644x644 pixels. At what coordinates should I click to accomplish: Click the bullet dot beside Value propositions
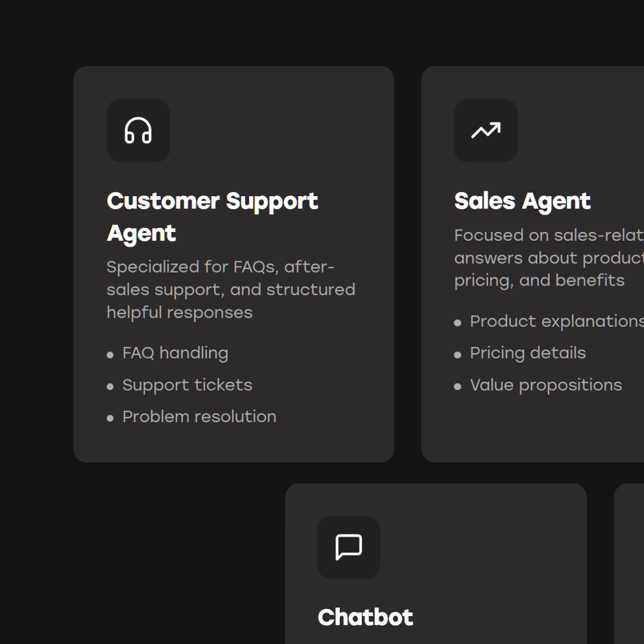457,386
